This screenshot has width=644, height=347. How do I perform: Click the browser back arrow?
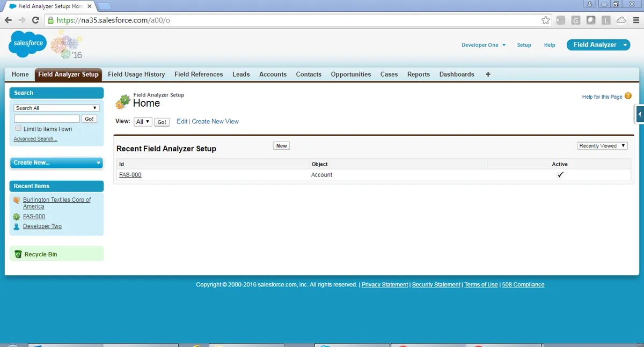tap(9, 20)
